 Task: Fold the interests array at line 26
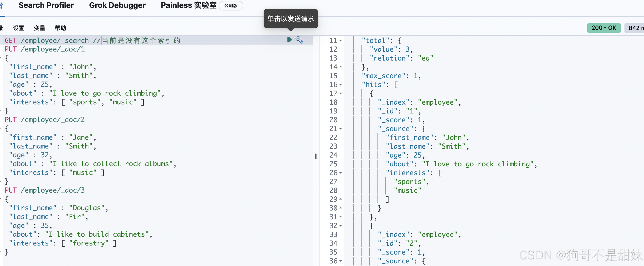(x=341, y=173)
